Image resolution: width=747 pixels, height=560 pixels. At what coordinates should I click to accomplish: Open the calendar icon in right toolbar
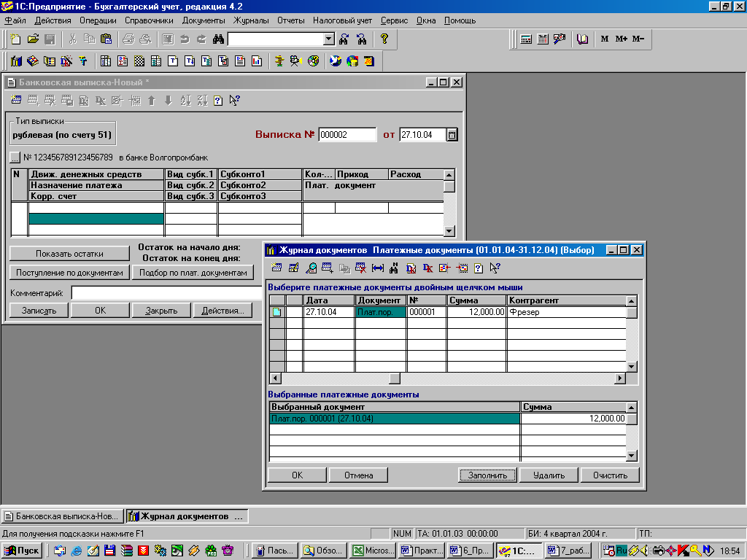point(543,39)
